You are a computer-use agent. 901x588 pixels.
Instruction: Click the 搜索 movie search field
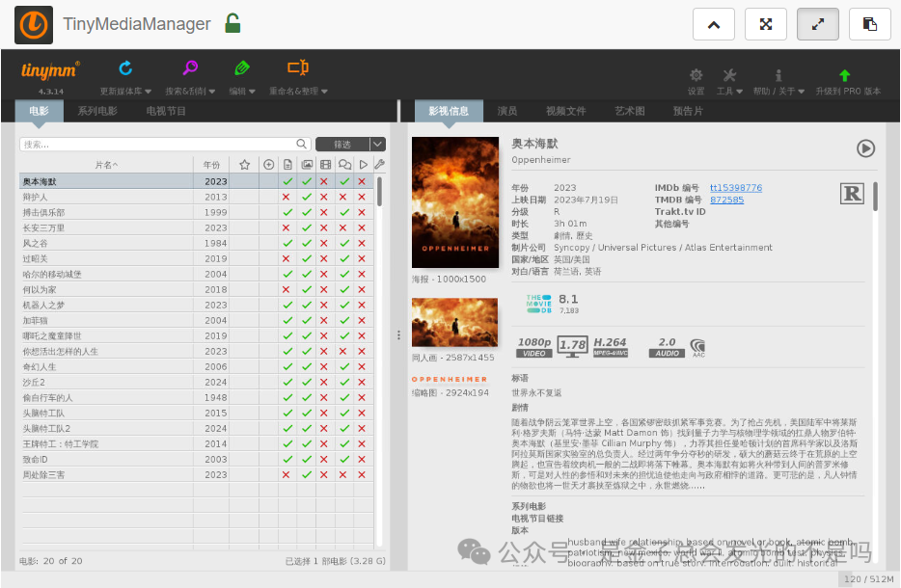click(159, 145)
